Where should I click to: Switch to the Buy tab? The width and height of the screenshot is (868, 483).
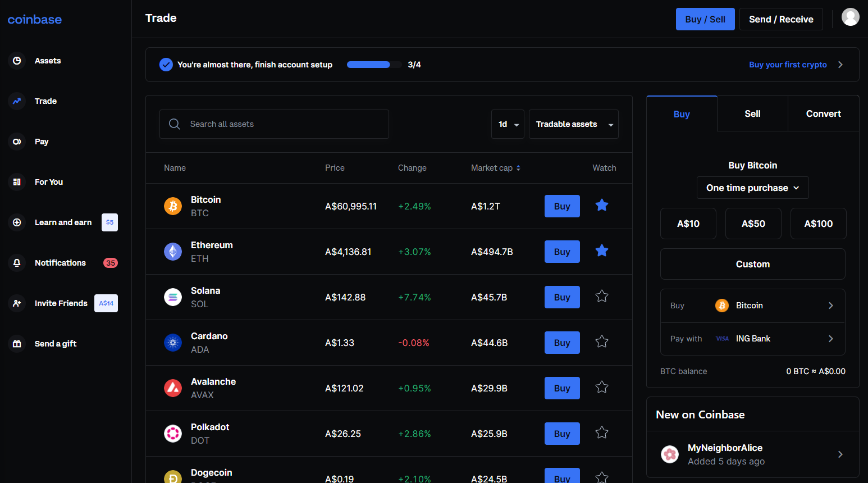(682, 114)
